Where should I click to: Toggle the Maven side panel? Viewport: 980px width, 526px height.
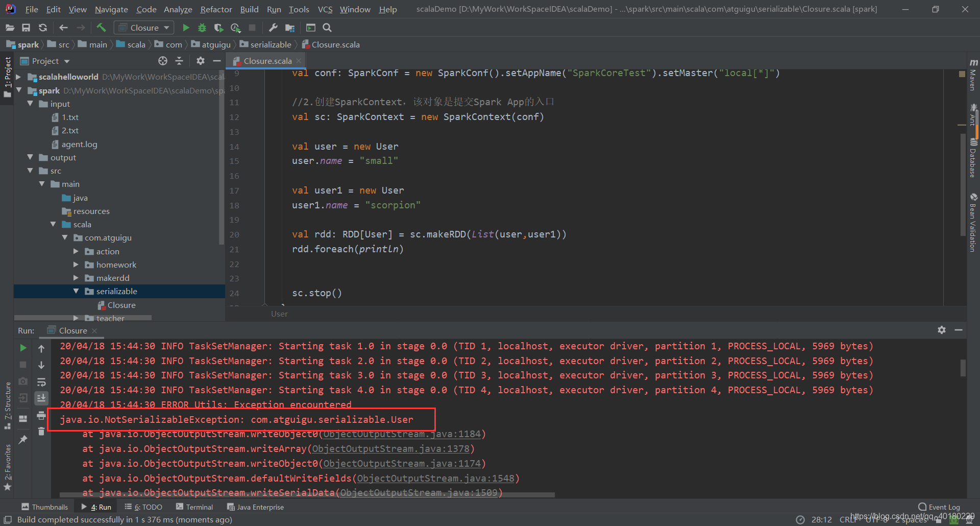(x=973, y=75)
